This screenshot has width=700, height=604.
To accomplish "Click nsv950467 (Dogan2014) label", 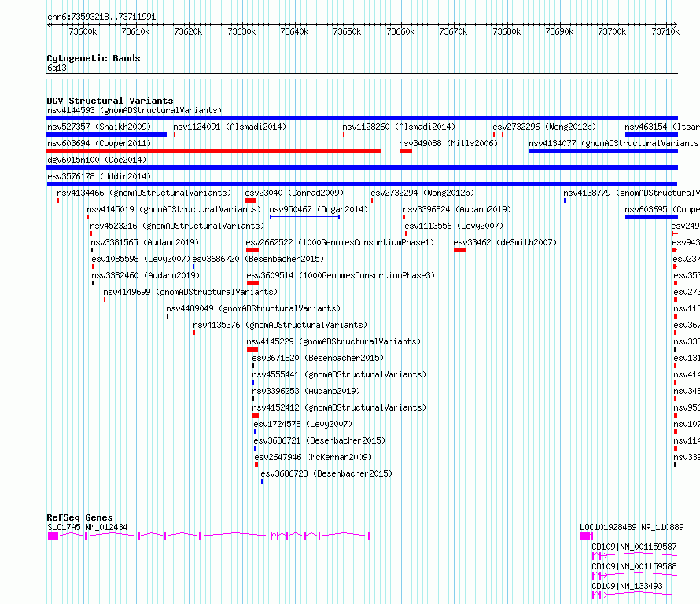I will click(319, 209).
